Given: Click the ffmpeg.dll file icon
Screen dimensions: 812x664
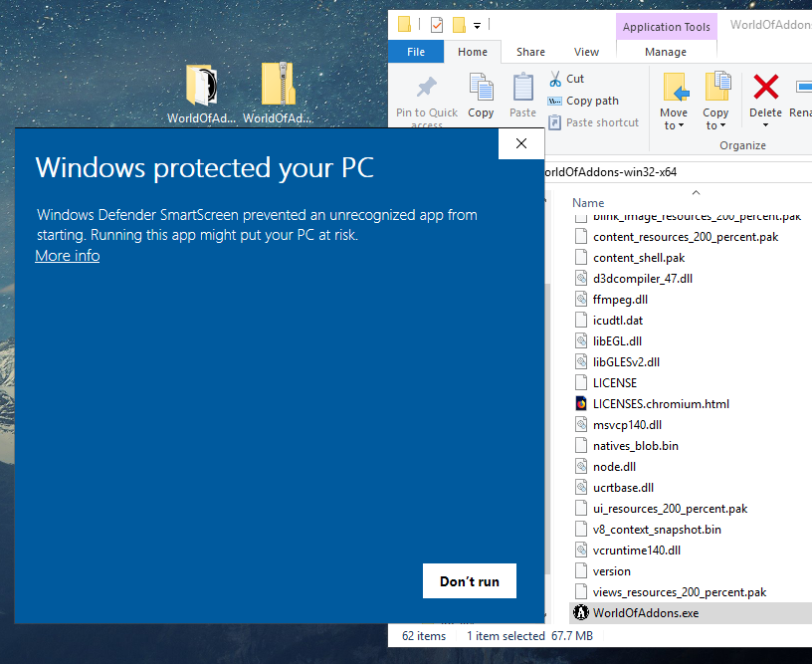Looking at the screenshot, I should click(x=581, y=300).
